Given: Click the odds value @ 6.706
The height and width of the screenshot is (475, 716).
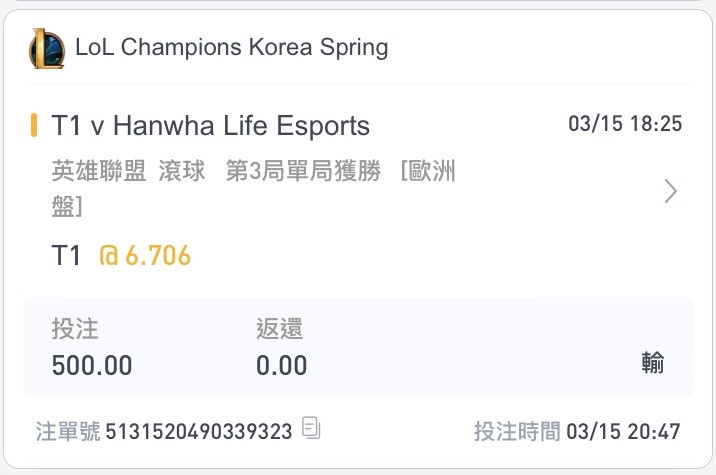Looking at the screenshot, I should 145,255.
